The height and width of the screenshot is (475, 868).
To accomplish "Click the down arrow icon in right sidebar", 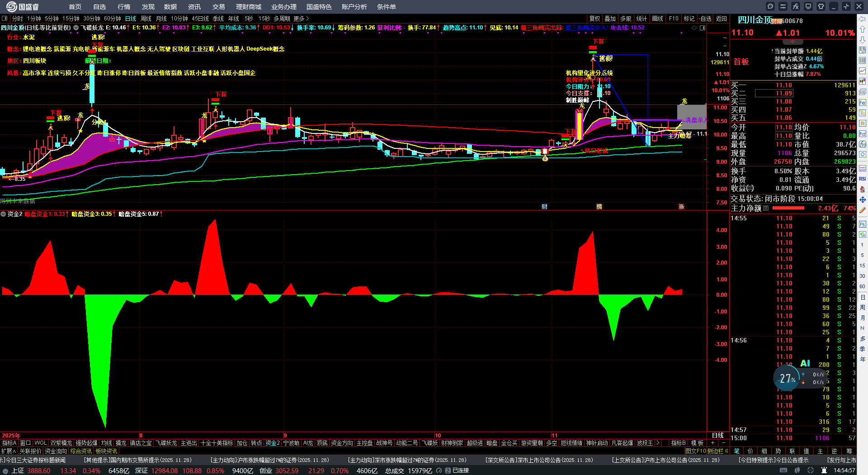I will pyautogui.click(x=863, y=39).
